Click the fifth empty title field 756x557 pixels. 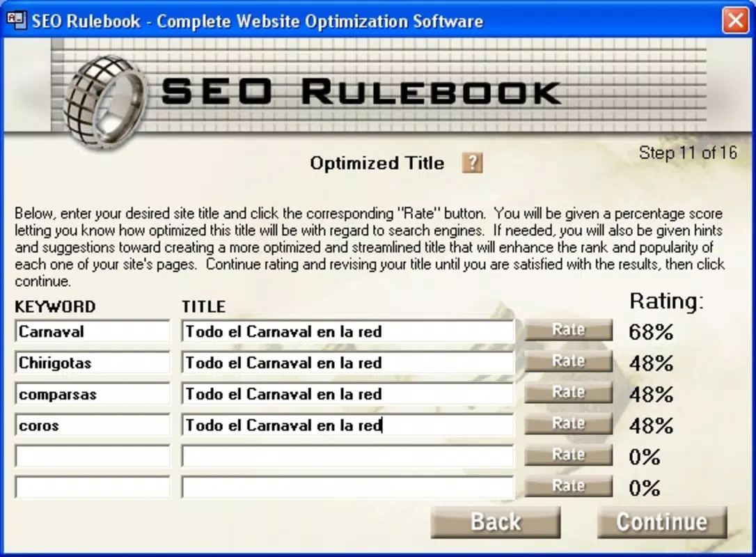348,456
